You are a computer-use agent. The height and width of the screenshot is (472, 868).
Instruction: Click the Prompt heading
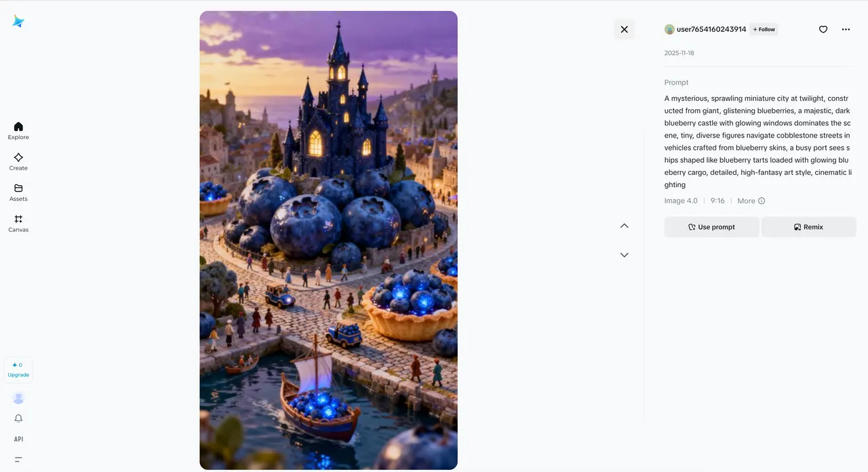click(676, 83)
